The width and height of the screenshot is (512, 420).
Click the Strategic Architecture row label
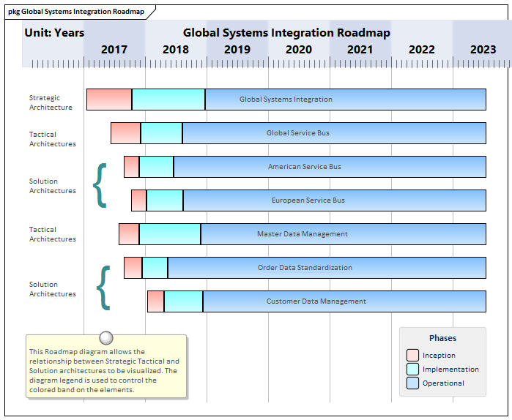(x=51, y=102)
